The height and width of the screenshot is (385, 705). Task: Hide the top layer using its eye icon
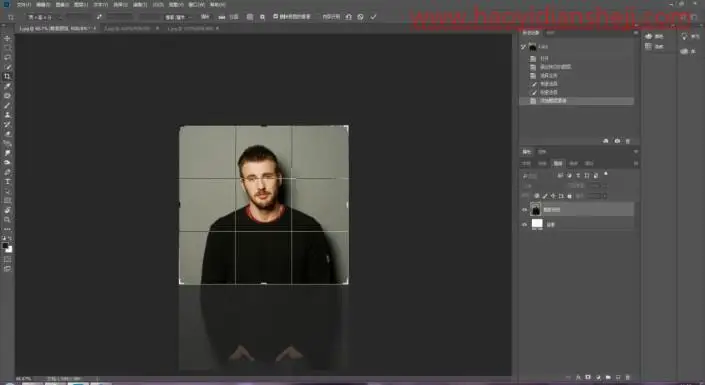pyautogui.click(x=524, y=210)
